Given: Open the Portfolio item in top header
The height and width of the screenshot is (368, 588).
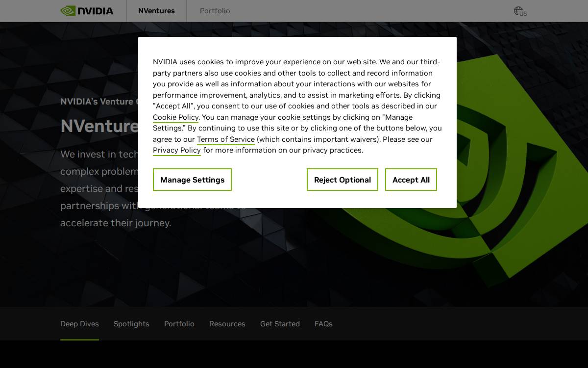Looking at the screenshot, I should coord(215,11).
